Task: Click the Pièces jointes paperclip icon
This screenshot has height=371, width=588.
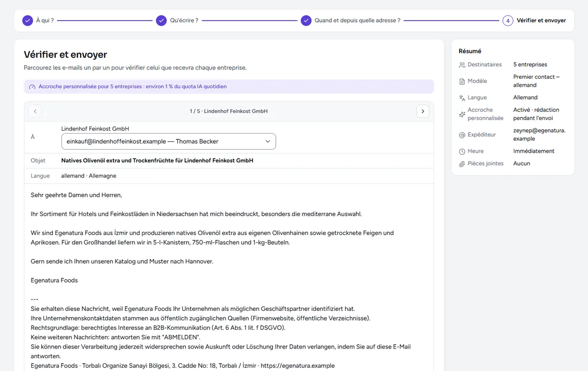Action: point(462,164)
